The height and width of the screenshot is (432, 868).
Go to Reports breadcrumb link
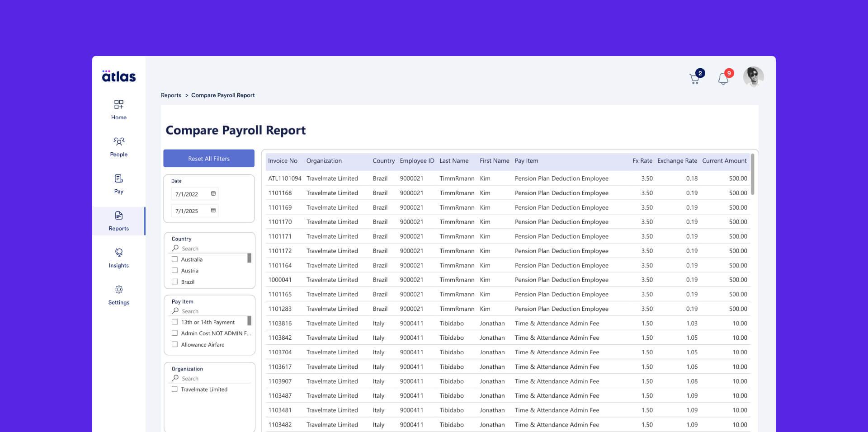171,95
